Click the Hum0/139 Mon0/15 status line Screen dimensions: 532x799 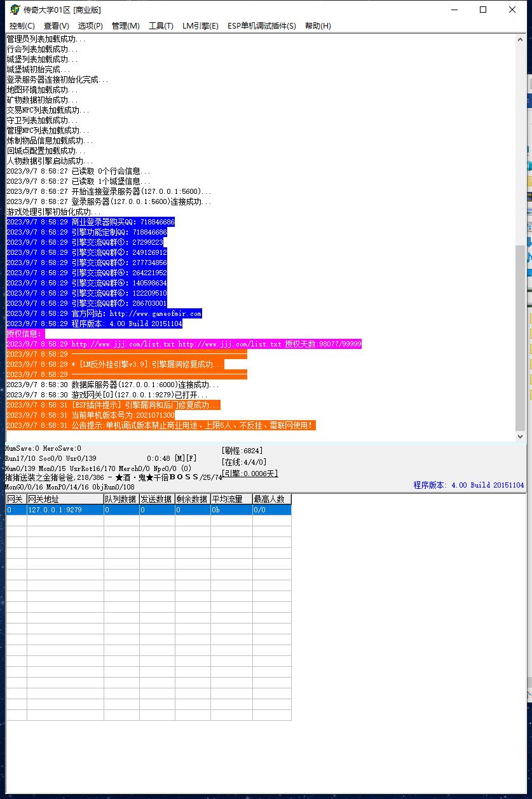[98, 468]
